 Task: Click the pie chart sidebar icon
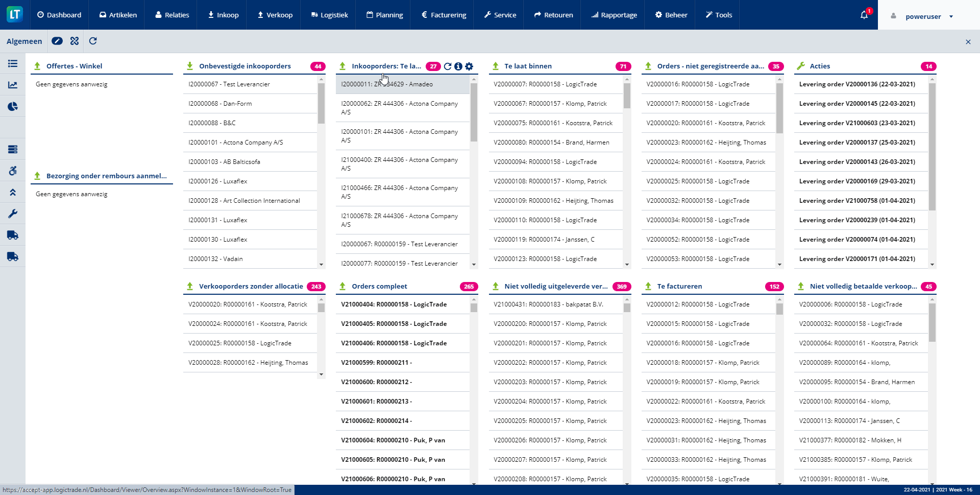point(13,106)
